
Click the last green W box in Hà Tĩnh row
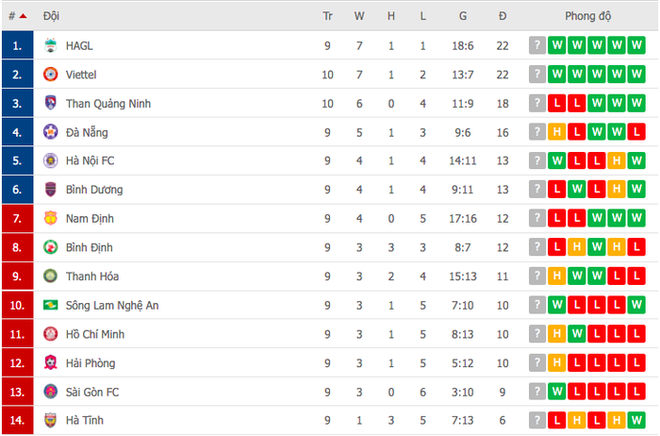(636, 420)
